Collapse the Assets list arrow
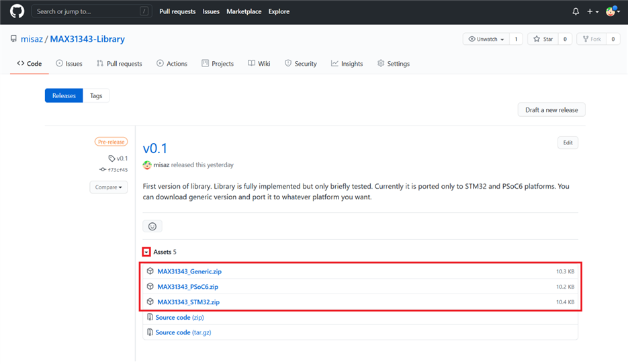 [x=146, y=252]
